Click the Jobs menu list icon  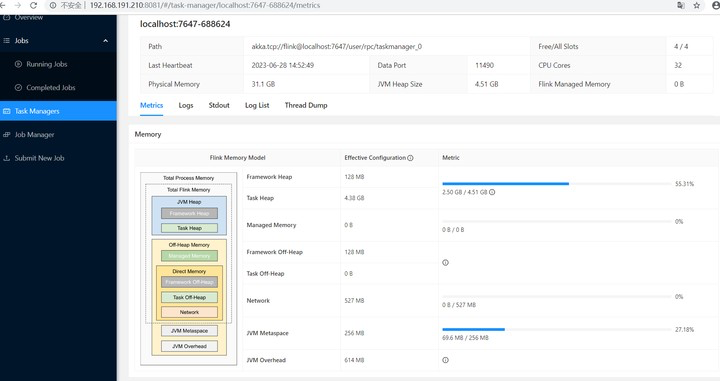click(6, 41)
